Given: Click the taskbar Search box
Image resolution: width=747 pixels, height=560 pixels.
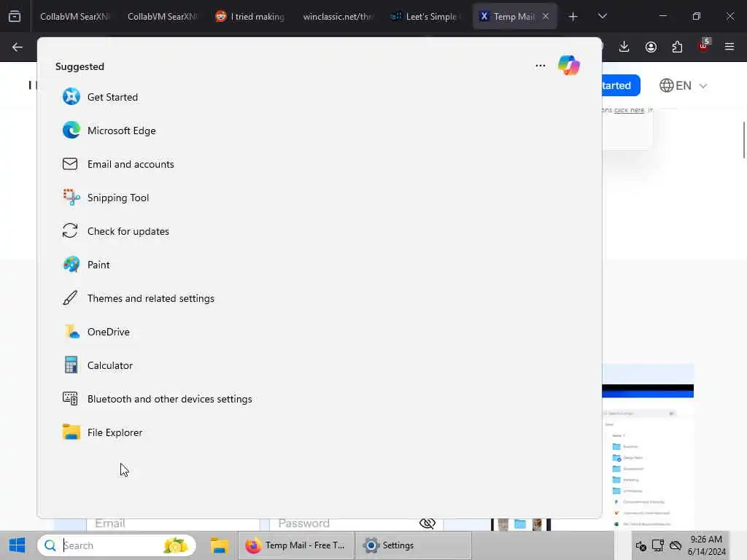Looking at the screenshot, I should (117, 545).
